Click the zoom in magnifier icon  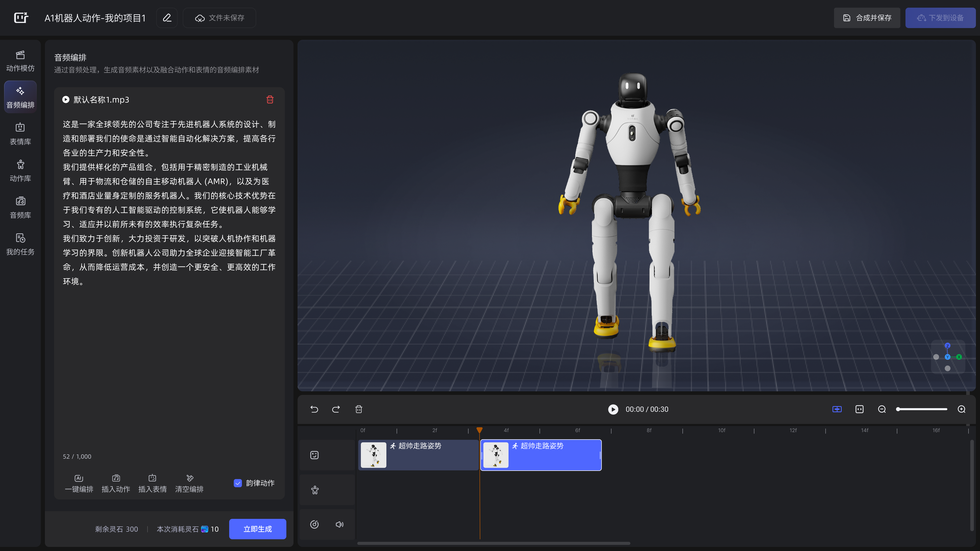click(961, 409)
